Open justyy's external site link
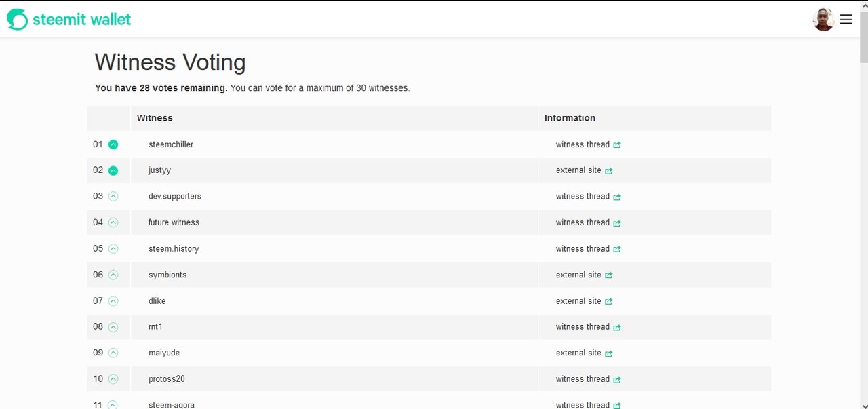This screenshot has width=868, height=409. [585, 170]
